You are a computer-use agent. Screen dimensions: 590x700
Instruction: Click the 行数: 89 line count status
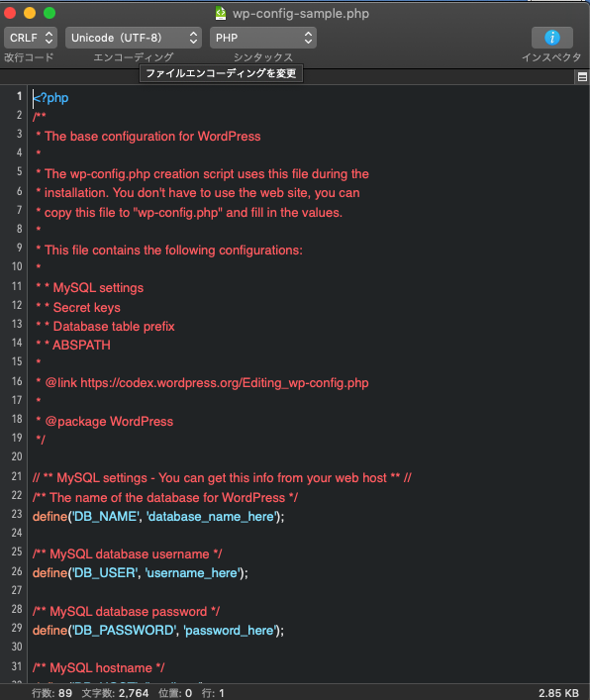tap(51, 693)
